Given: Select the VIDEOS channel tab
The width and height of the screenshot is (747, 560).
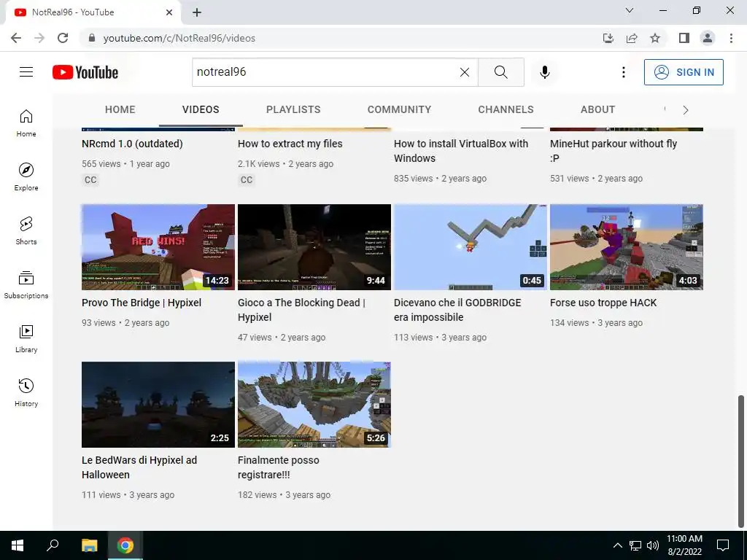Looking at the screenshot, I should pos(201,109).
